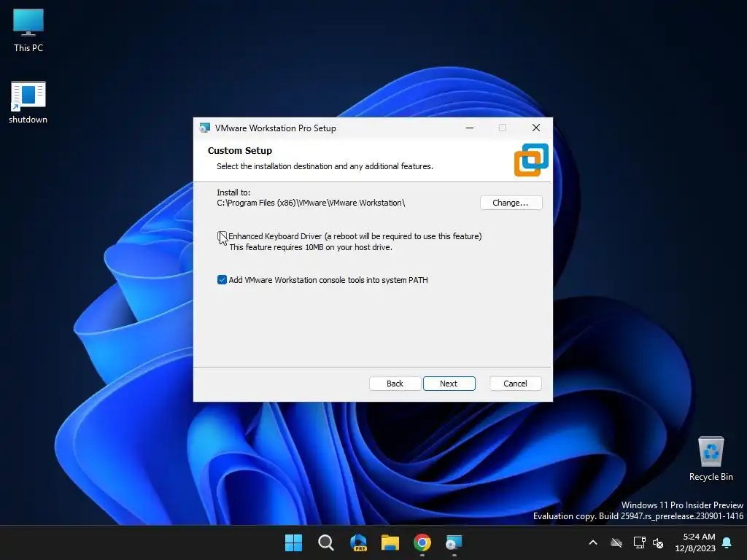Show hidden system tray icons
Image resolution: width=747 pixels, height=560 pixels.
pos(593,542)
